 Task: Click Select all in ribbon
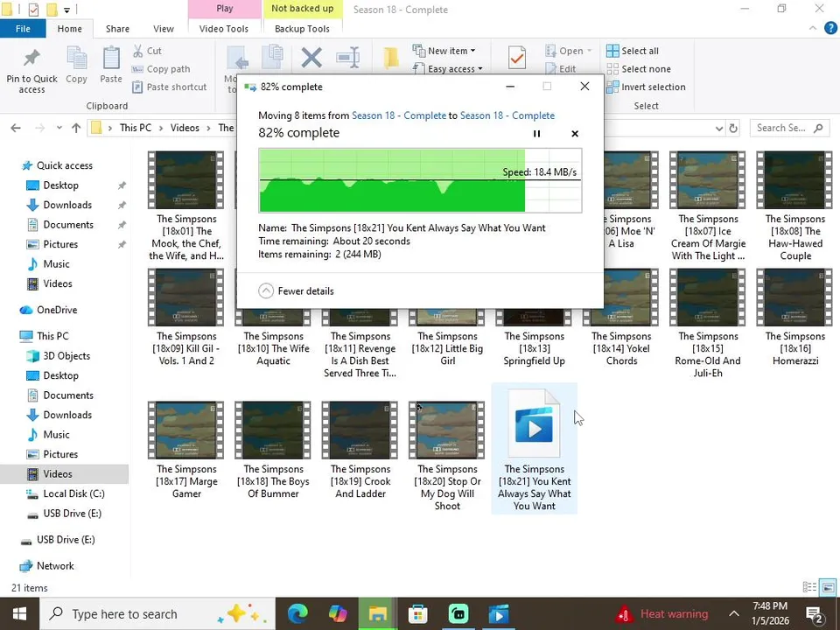click(x=633, y=51)
